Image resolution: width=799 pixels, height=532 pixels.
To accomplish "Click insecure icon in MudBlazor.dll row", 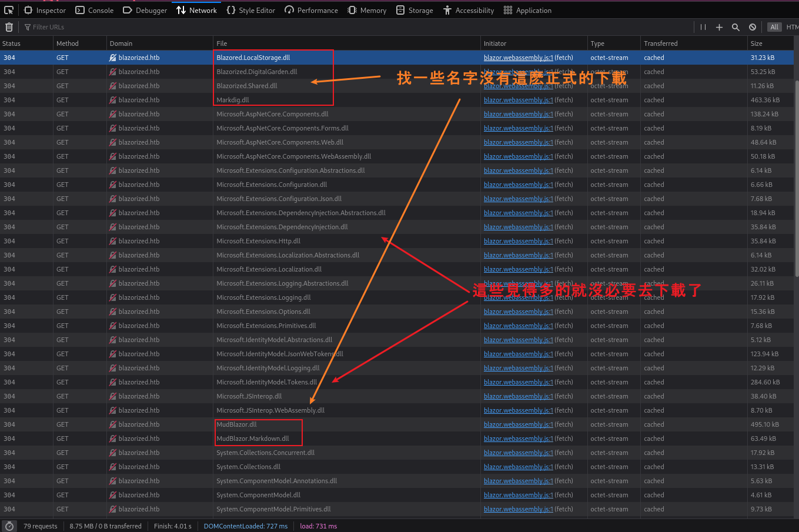I will click(x=113, y=424).
